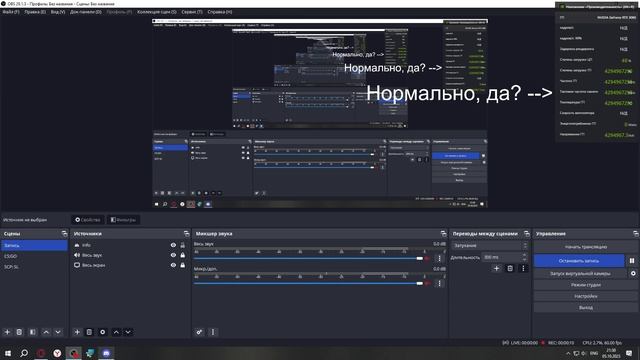Open Yandex Browser from taskbar
The image size is (640, 360).
click(x=57, y=353)
